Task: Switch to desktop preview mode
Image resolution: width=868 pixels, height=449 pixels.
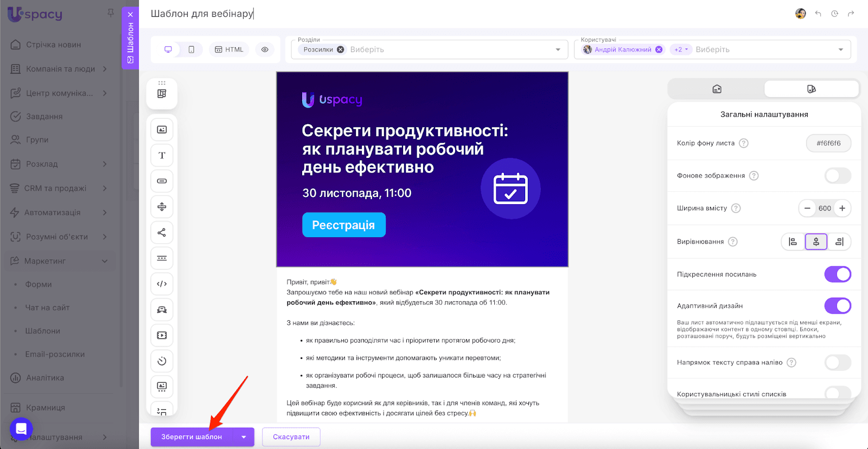Action: click(x=168, y=49)
